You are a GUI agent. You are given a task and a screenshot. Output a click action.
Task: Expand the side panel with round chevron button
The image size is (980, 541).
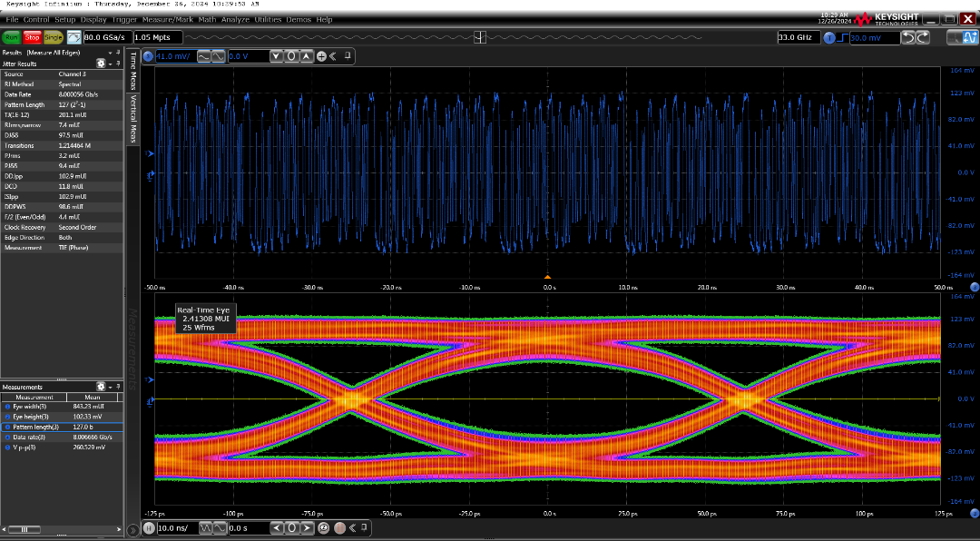click(x=132, y=530)
